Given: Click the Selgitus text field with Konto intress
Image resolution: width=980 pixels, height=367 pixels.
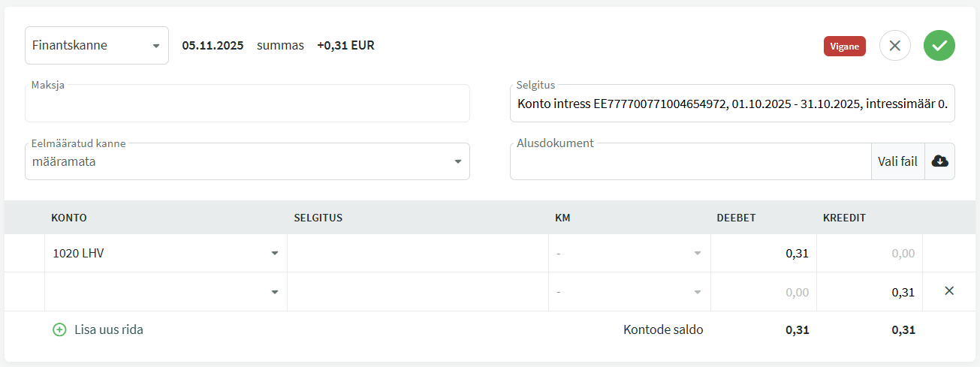Looking at the screenshot, I should pyautogui.click(x=731, y=104).
